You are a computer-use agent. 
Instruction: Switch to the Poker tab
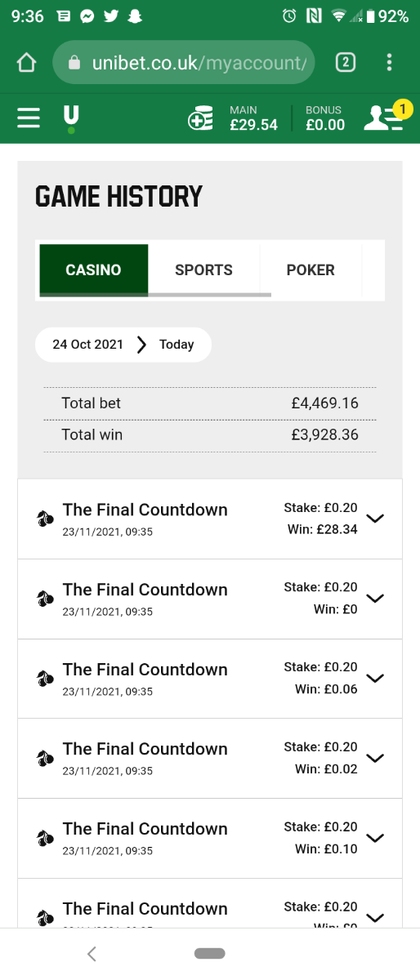click(311, 270)
